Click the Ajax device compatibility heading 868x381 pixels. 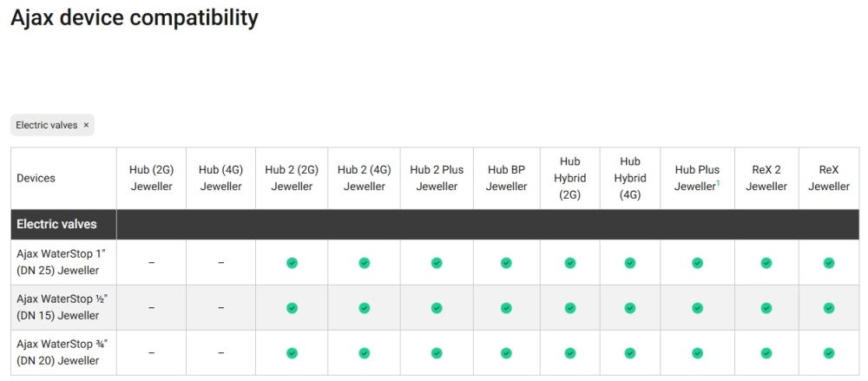[134, 17]
